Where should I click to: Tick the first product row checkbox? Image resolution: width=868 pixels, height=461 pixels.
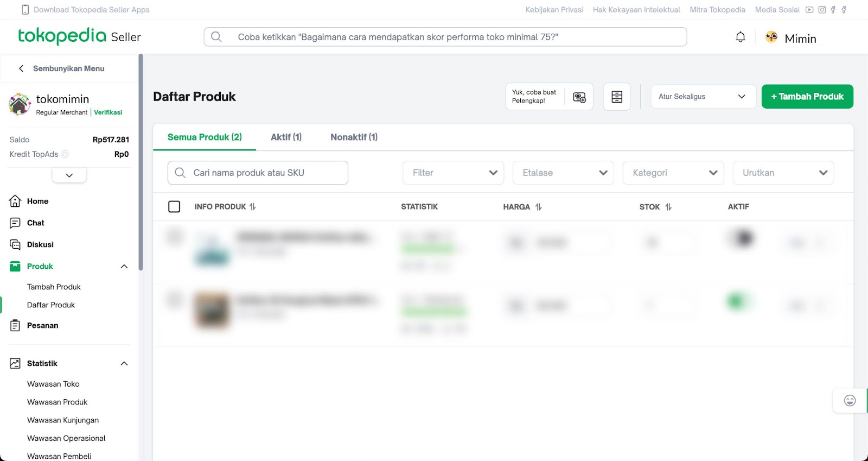pos(175,236)
